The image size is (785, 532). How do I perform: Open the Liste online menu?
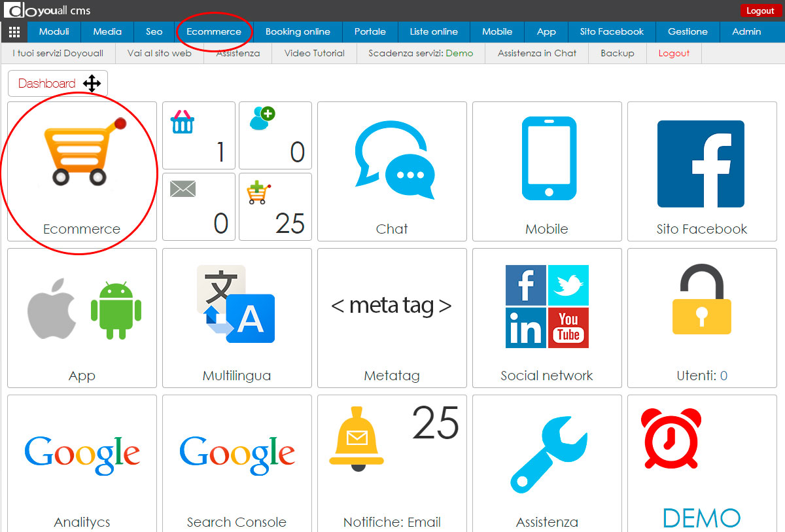click(434, 31)
